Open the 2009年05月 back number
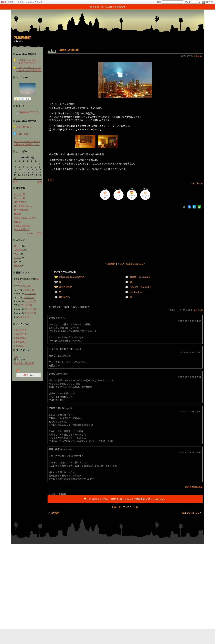 pos(20,330)
